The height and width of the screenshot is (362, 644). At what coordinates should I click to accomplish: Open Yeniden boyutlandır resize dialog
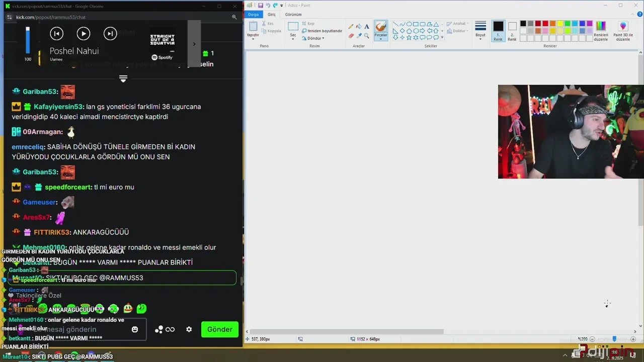[322, 31]
